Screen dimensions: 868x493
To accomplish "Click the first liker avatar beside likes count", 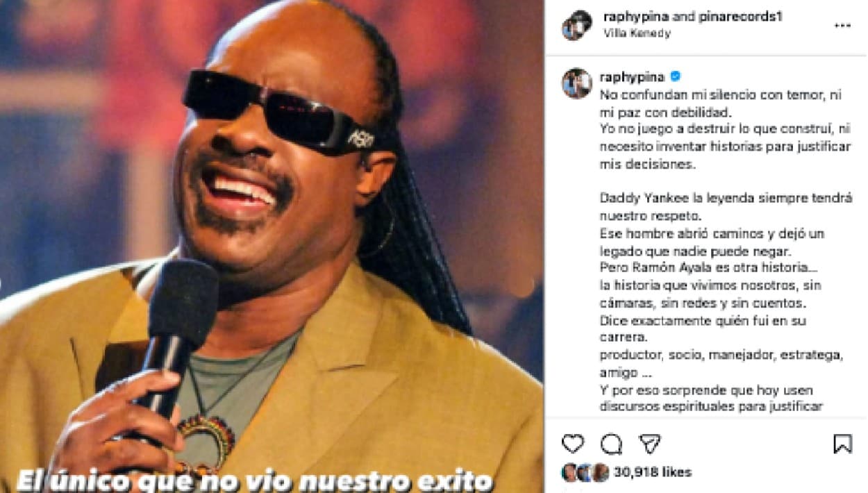I will click(569, 473).
